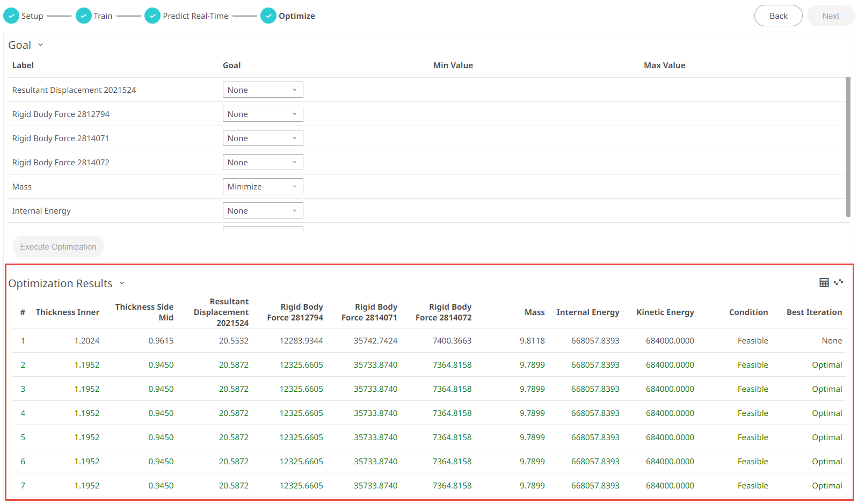
Task: Collapse the Optimization Results section chevron
Action: 122,283
